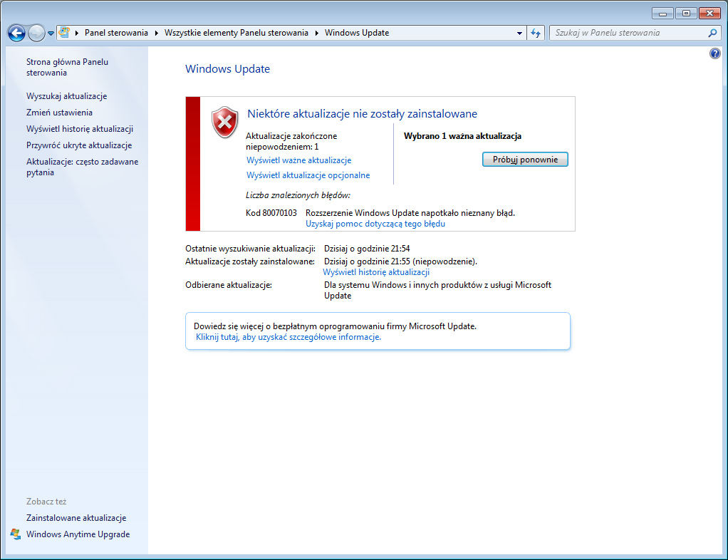Expand arrow before Windows Update breadcrumb

coord(317,33)
